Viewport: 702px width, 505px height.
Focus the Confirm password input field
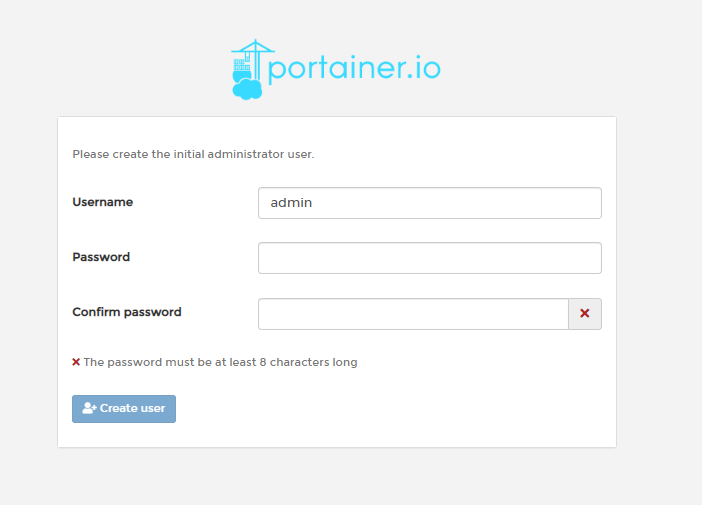click(x=413, y=314)
